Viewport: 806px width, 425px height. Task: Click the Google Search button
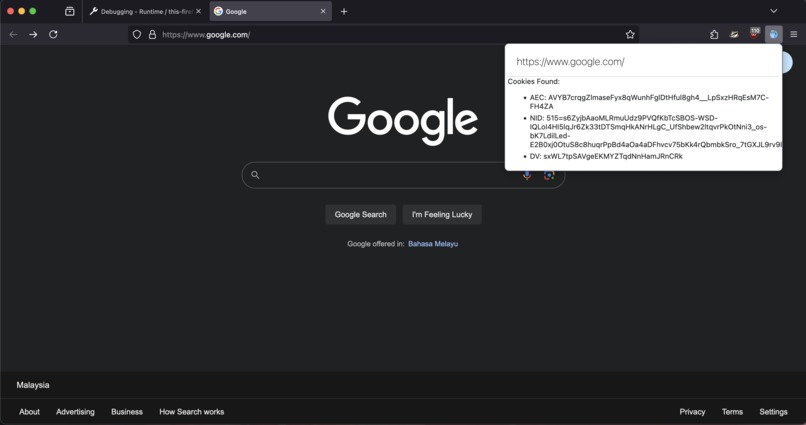click(x=360, y=214)
